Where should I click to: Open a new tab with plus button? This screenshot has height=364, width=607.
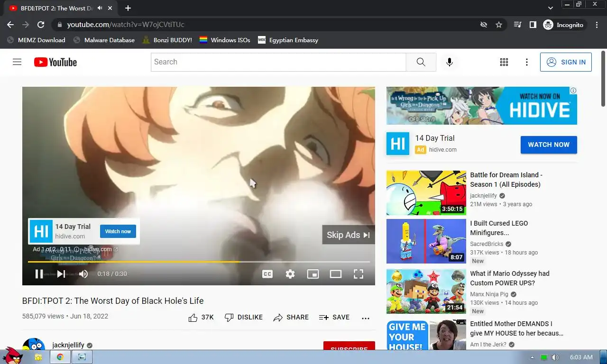[128, 8]
